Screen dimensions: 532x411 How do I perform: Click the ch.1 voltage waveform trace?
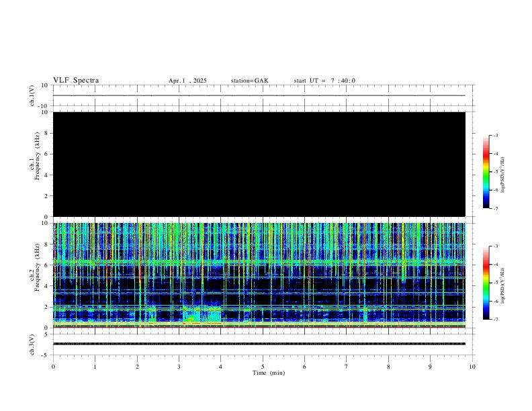click(x=259, y=95)
